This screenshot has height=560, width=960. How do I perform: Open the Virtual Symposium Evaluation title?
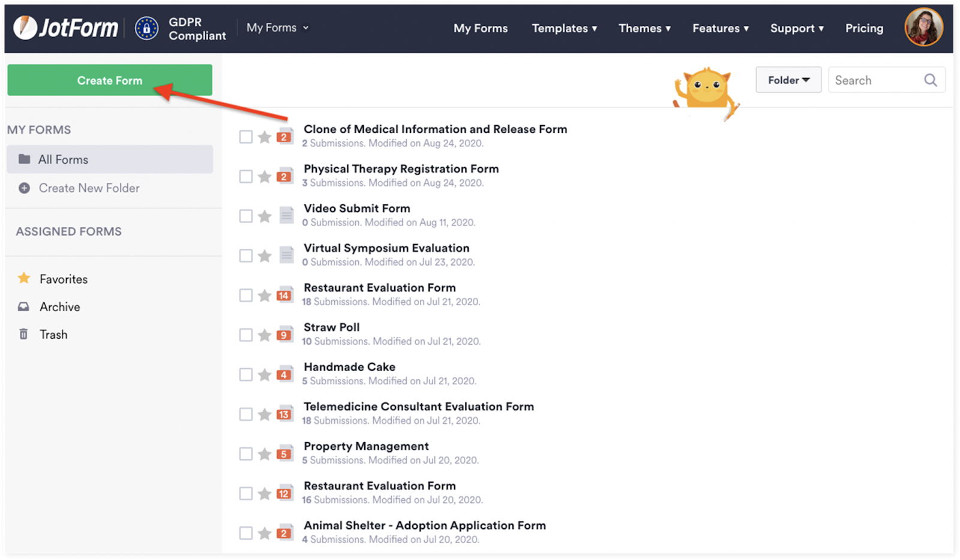pos(386,248)
